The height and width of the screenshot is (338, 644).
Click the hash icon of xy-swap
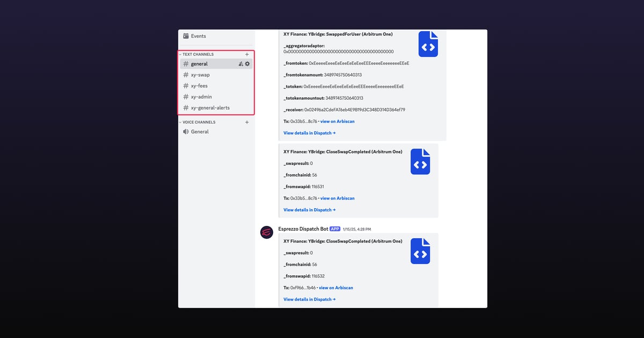click(186, 75)
